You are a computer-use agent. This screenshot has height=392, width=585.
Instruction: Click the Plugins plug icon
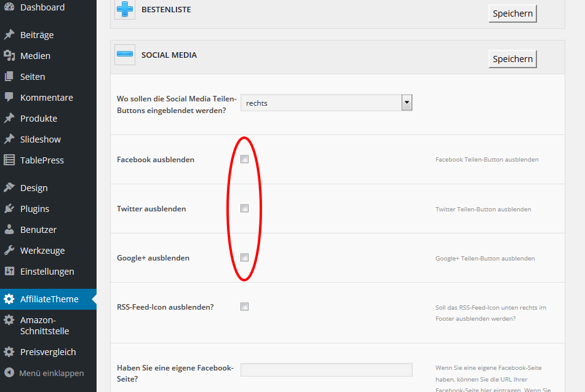click(9, 209)
